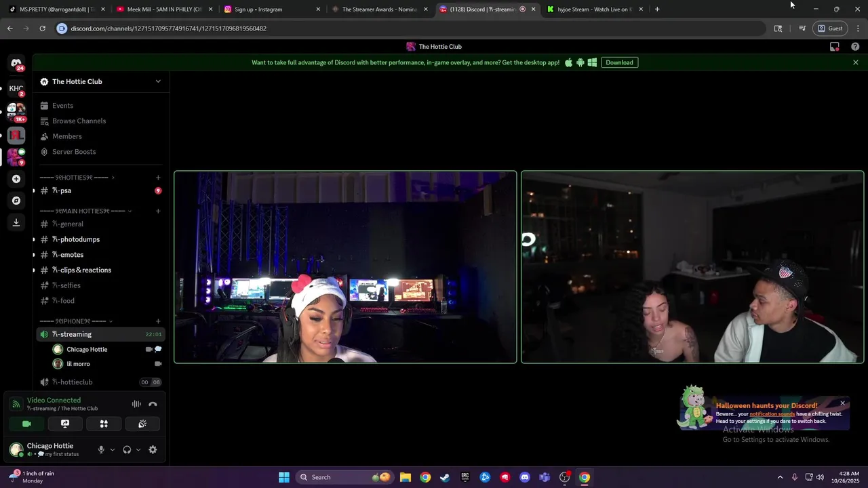Open the photodumps channel
Image resolution: width=868 pixels, height=488 pixels.
100,239
